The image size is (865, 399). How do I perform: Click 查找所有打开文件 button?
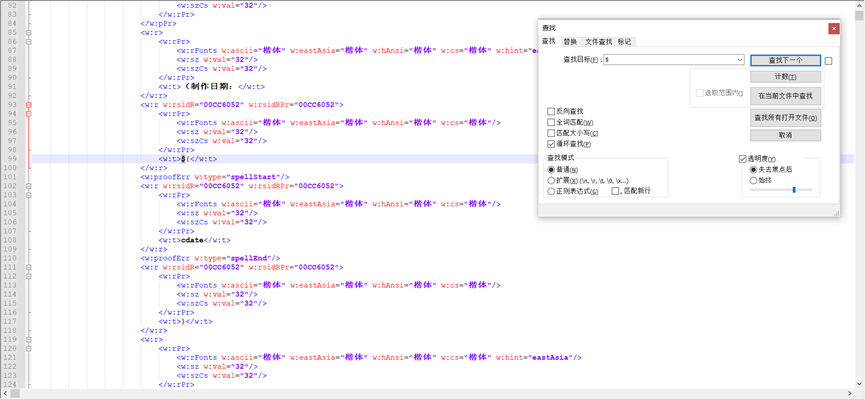786,118
